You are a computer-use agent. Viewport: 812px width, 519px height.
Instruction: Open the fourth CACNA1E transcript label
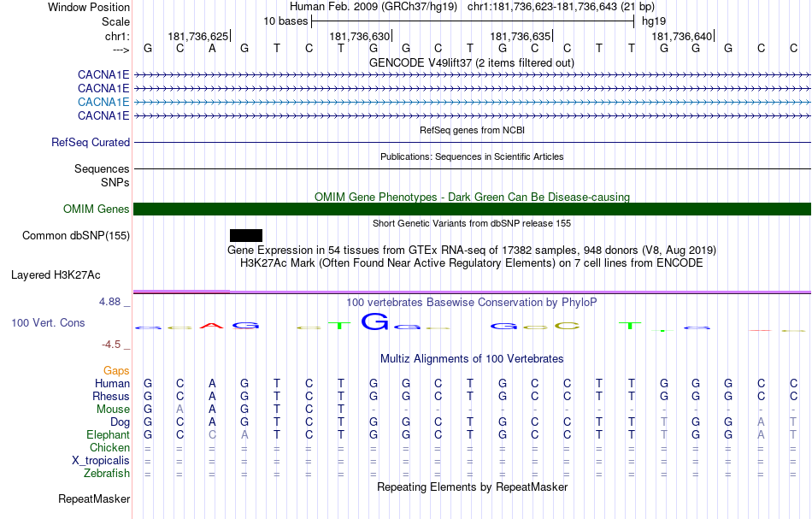(103, 115)
